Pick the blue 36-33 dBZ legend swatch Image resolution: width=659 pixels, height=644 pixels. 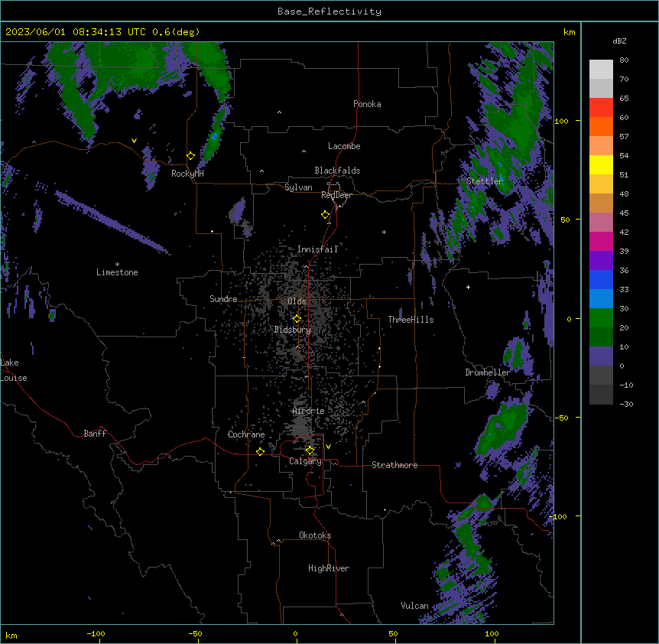click(601, 279)
